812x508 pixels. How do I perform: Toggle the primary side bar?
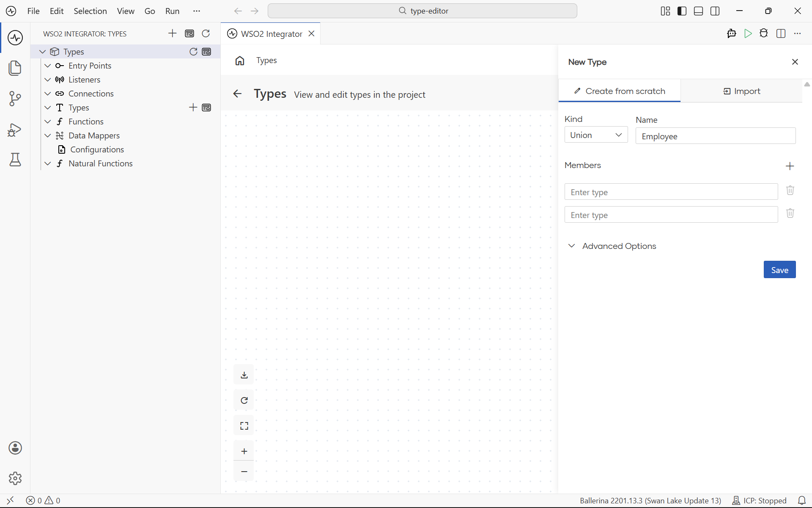click(682, 11)
